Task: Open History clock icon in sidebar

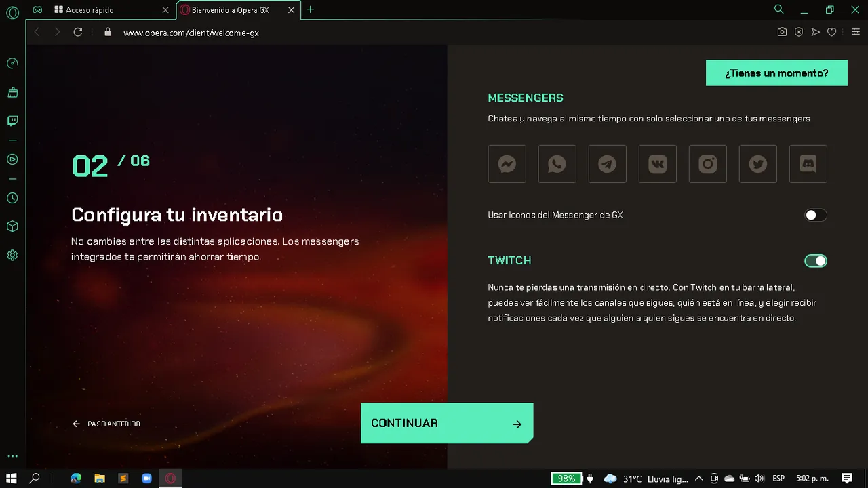Action: 12,198
